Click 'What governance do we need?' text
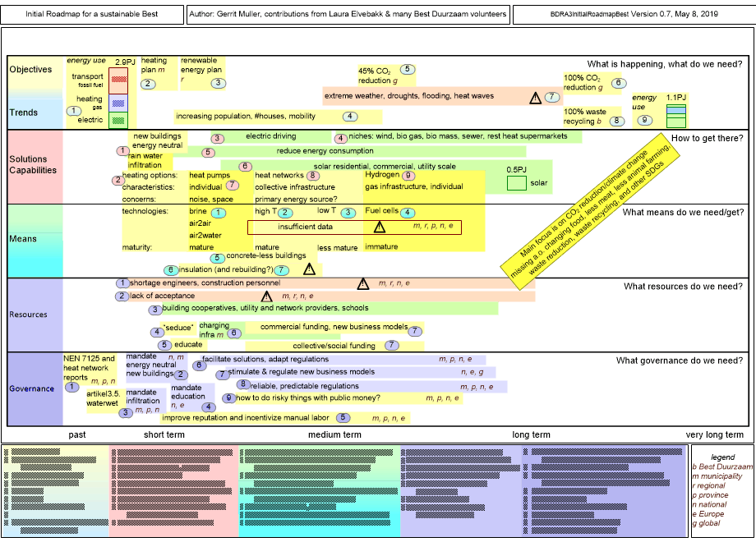 680,361
